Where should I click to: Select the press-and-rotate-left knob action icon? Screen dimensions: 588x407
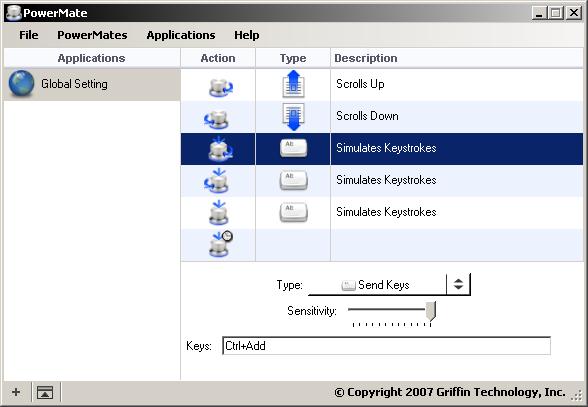(x=216, y=181)
